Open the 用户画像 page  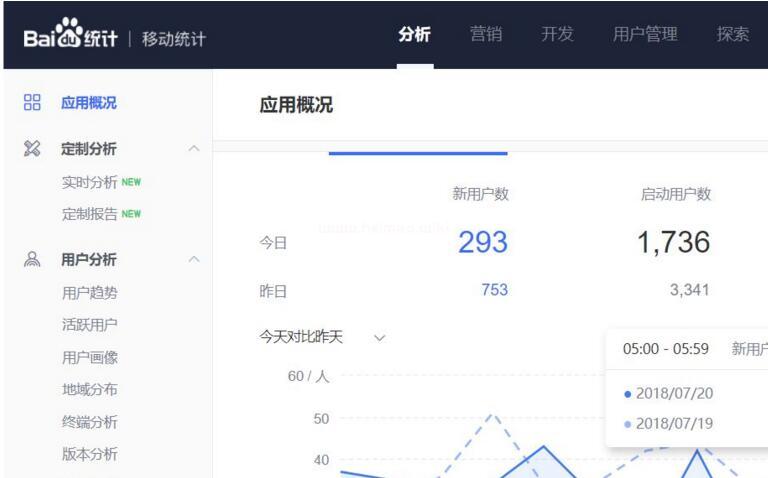tap(90, 357)
